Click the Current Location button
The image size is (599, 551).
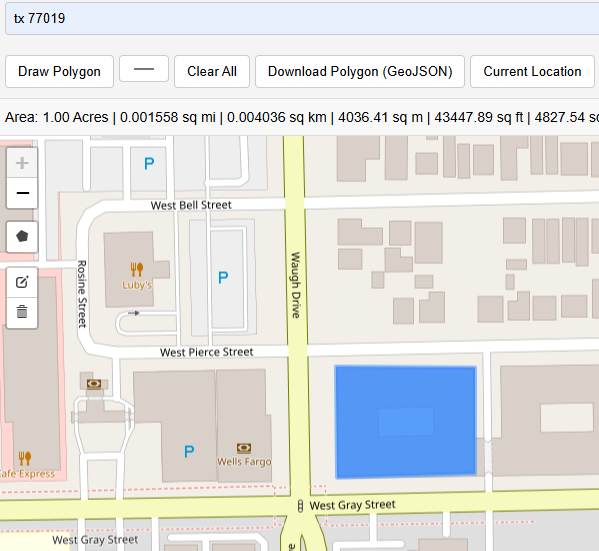(532, 71)
